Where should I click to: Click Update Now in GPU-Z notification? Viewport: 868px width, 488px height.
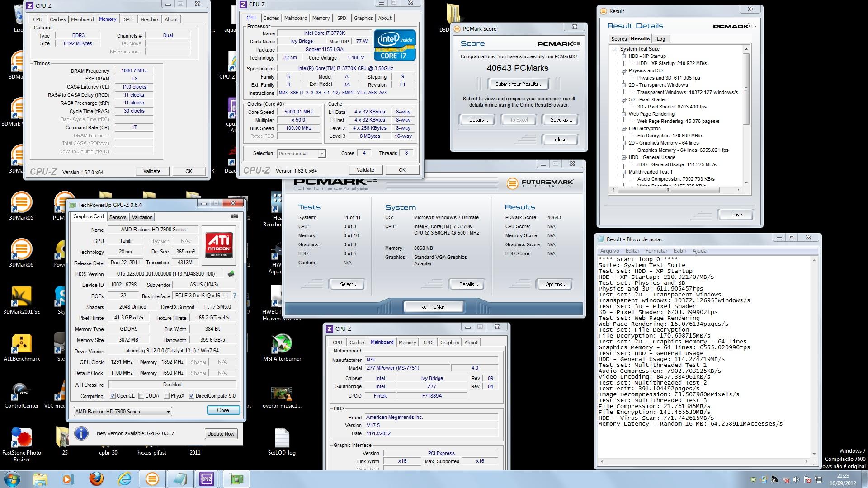[x=221, y=434]
